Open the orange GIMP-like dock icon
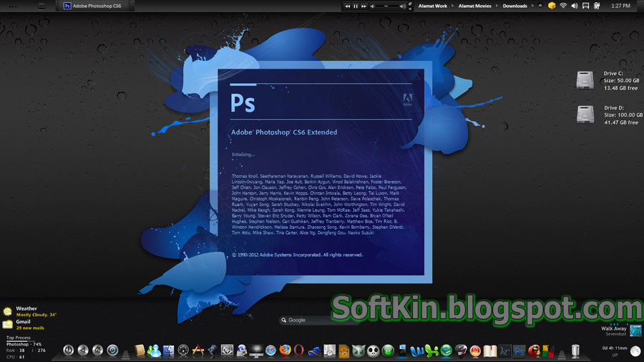 (344, 351)
